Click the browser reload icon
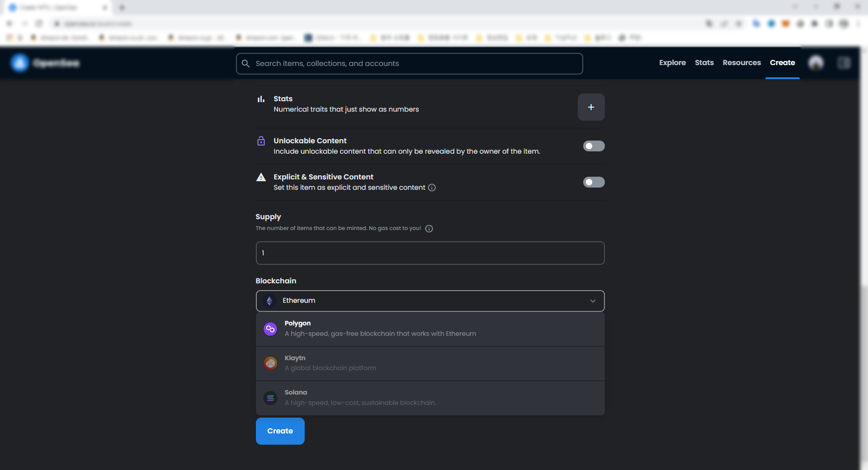Screen dimensions: 868x470 point(39,23)
